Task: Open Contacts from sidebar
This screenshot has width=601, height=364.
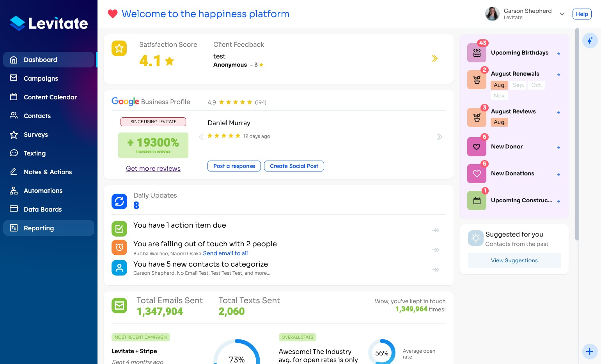Action: [49, 116]
